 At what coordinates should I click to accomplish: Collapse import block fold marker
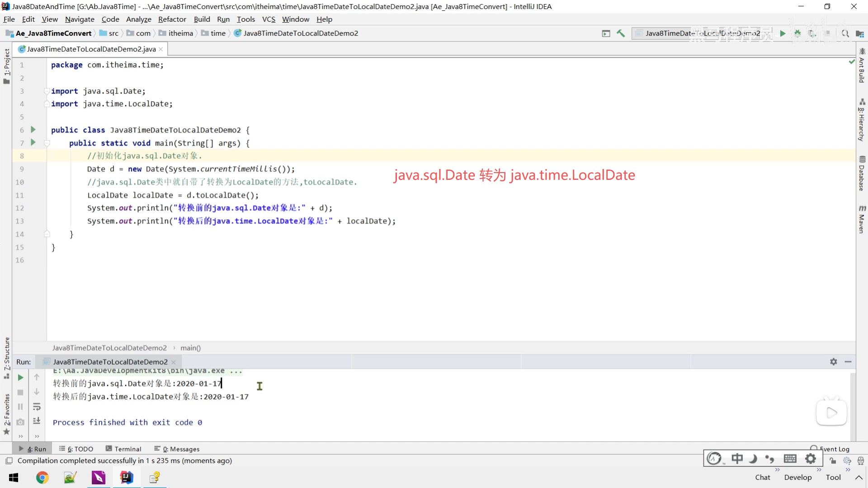point(47,91)
